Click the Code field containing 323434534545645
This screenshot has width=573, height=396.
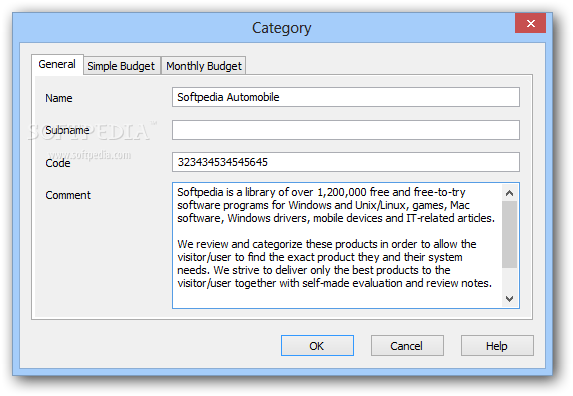click(x=346, y=162)
